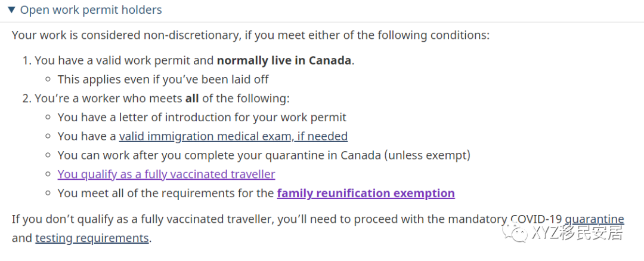
Task: Click "This applies even if you've been laid off"
Action: pos(163,79)
